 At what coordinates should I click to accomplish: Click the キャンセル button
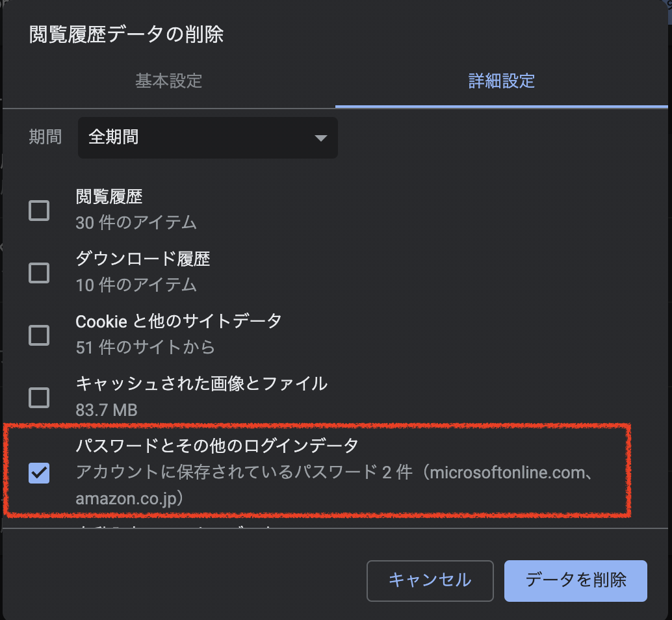point(430,581)
